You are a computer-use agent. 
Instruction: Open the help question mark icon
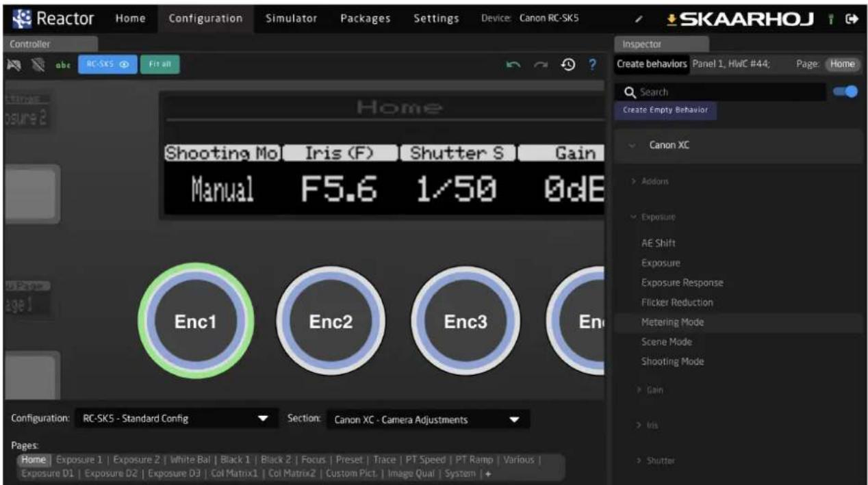tap(593, 64)
